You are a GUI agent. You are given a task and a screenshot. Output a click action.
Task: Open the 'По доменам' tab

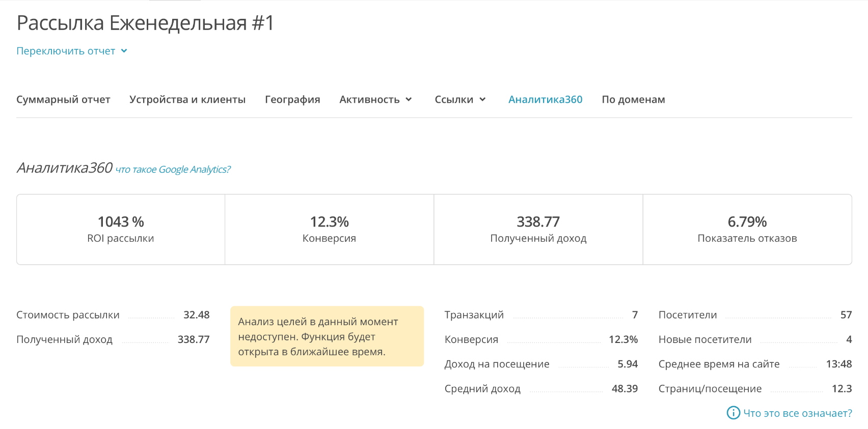pos(633,99)
